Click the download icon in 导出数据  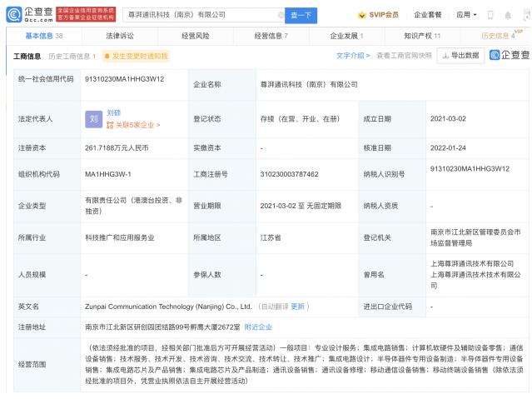point(445,55)
